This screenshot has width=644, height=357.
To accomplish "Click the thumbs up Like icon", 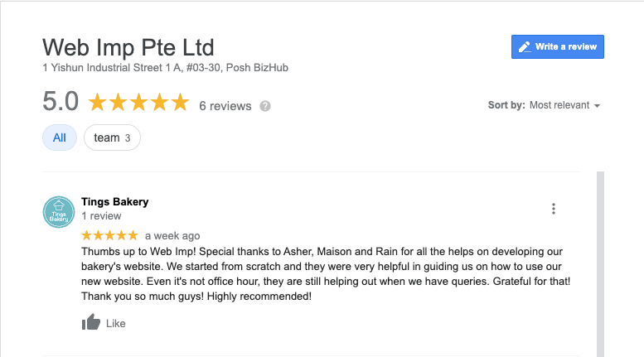I will coord(91,322).
